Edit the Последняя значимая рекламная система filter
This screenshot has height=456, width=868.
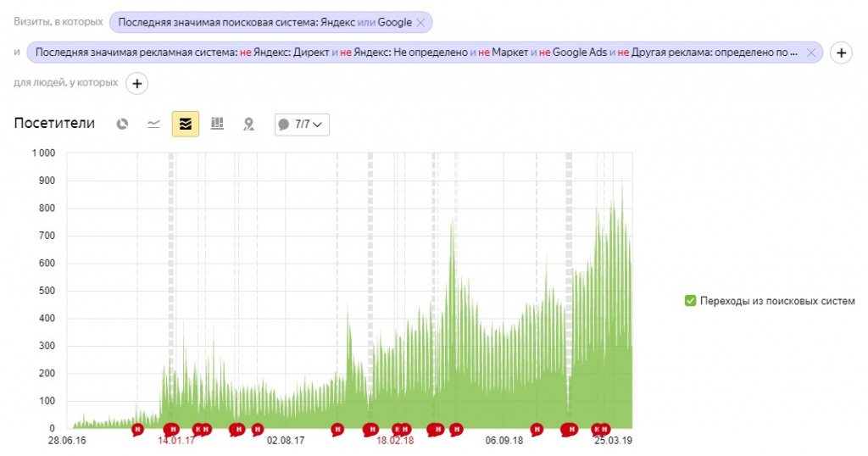[416, 53]
